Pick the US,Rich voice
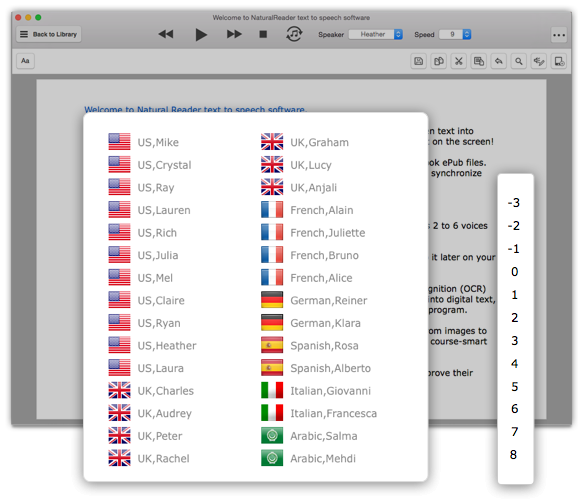578x499 pixels. click(x=143, y=233)
